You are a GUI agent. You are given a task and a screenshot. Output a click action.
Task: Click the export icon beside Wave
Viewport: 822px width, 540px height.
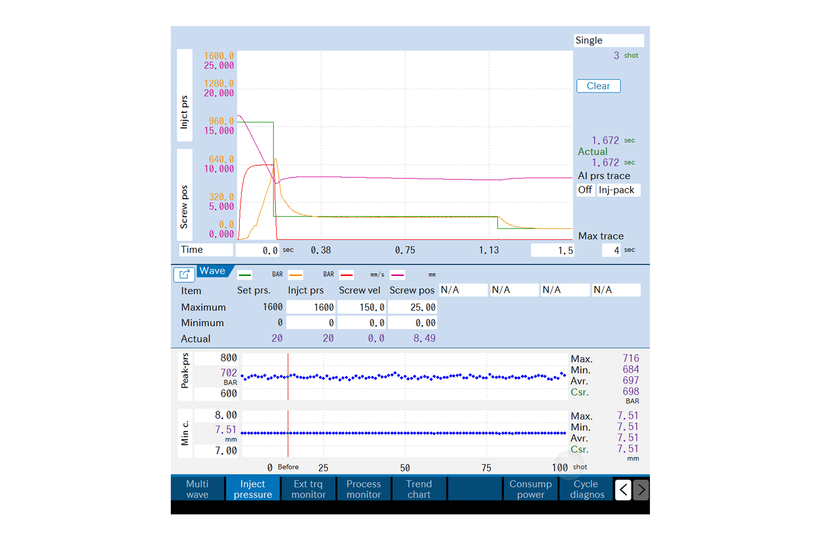click(184, 273)
